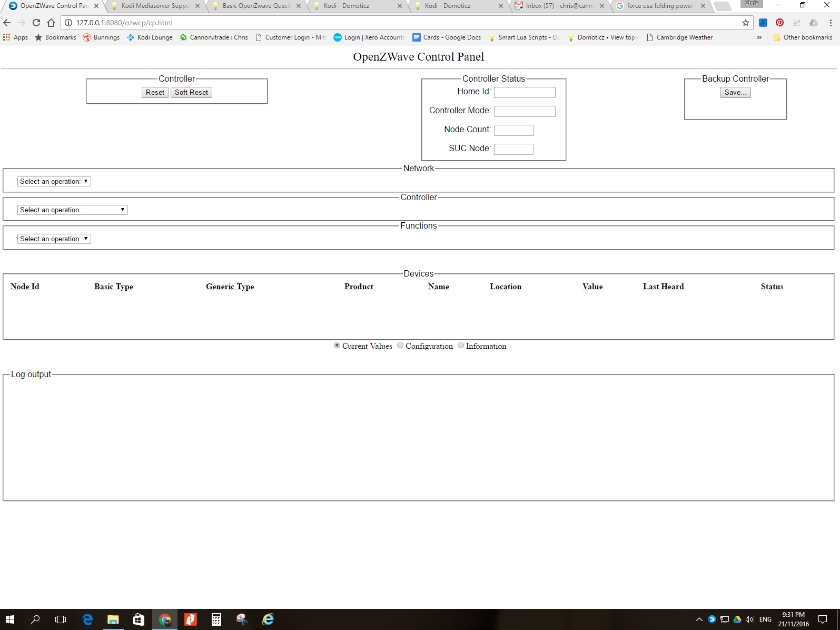Select the Information radio button
The height and width of the screenshot is (630, 840).
point(461,346)
